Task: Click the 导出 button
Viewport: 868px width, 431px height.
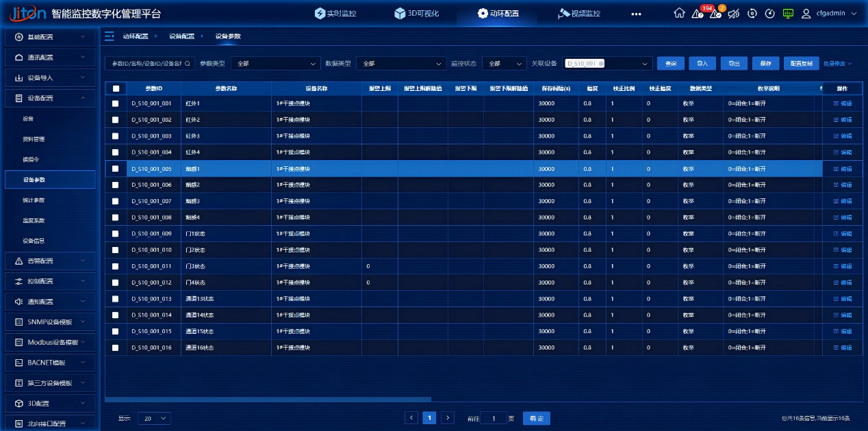Action: [x=733, y=64]
